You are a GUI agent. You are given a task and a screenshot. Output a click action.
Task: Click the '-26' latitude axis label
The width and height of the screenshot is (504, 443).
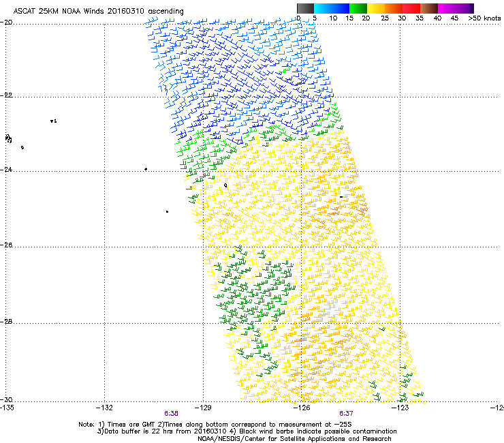click(6, 245)
